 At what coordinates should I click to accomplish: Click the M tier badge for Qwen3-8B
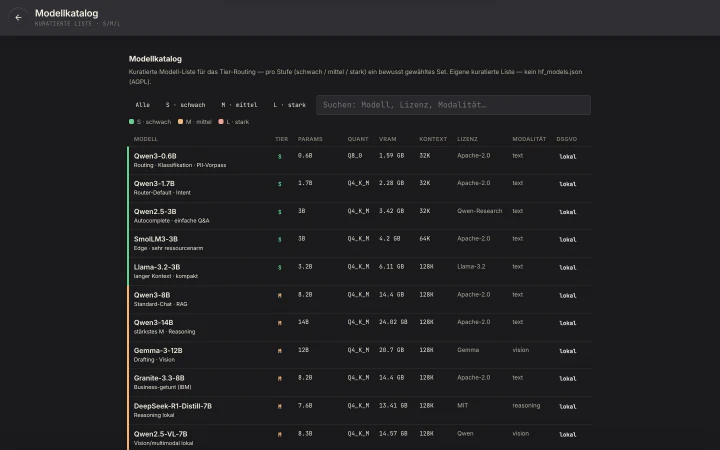pyautogui.click(x=280, y=296)
